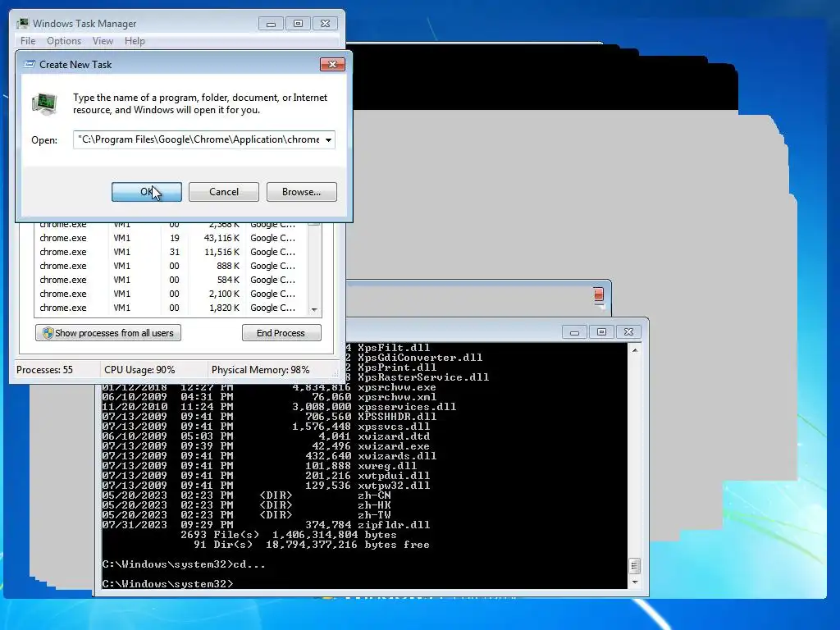840x630 pixels.
Task: Click XpsRasterService.dll in command prompt
Action: 423,377
